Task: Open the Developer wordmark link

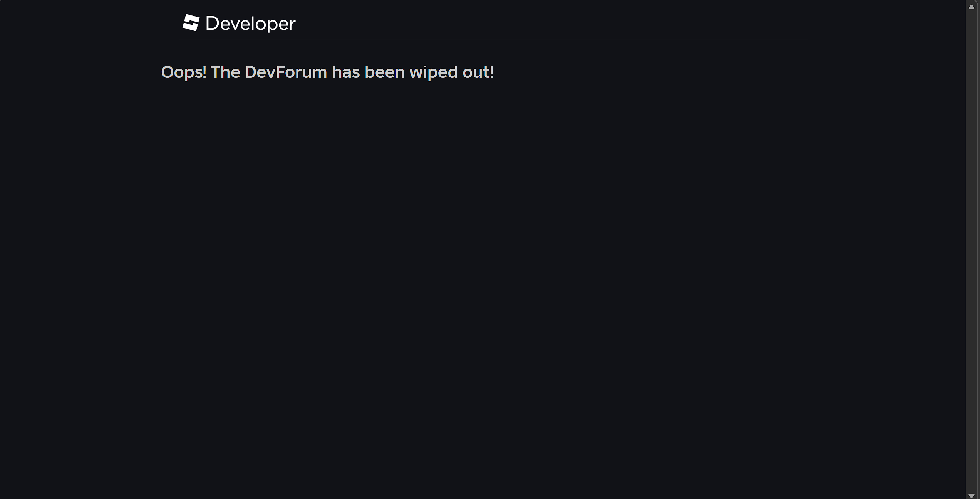Action: [x=250, y=24]
